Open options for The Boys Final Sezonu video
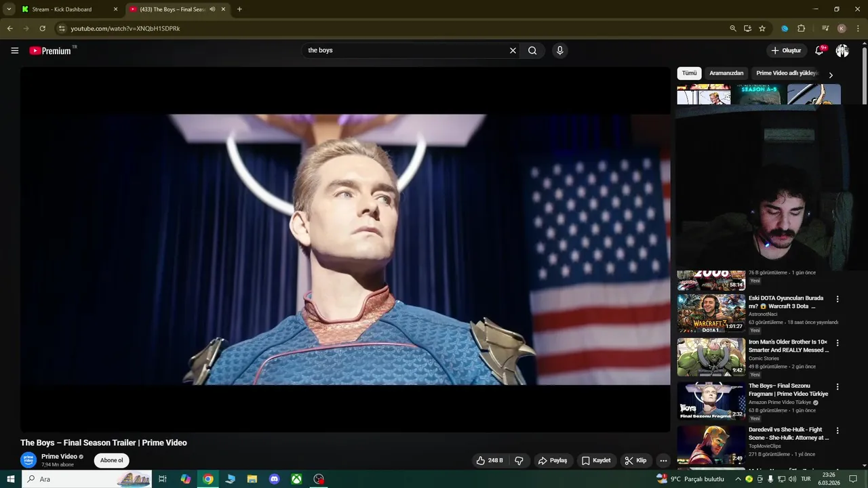Image resolution: width=868 pixels, height=488 pixels. (837, 387)
